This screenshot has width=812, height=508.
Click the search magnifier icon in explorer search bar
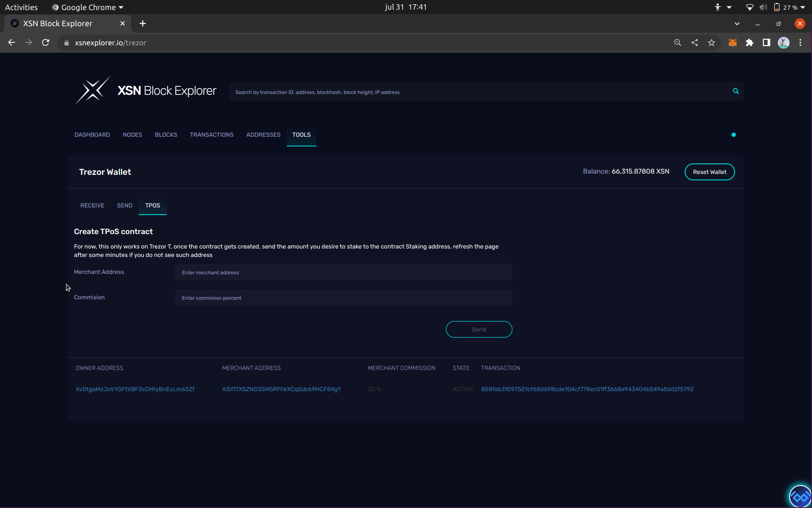coord(736,91)
